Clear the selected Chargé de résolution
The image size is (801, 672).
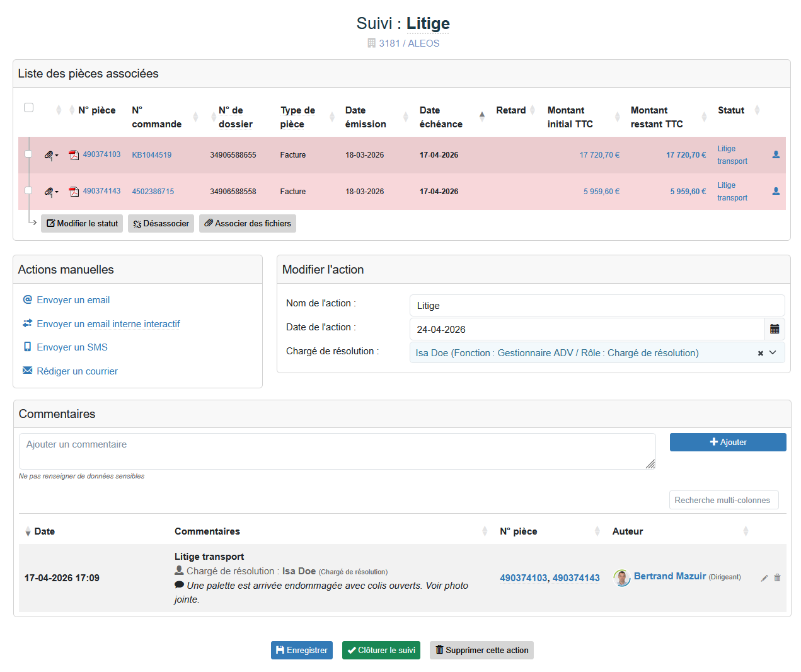(760, 353)
